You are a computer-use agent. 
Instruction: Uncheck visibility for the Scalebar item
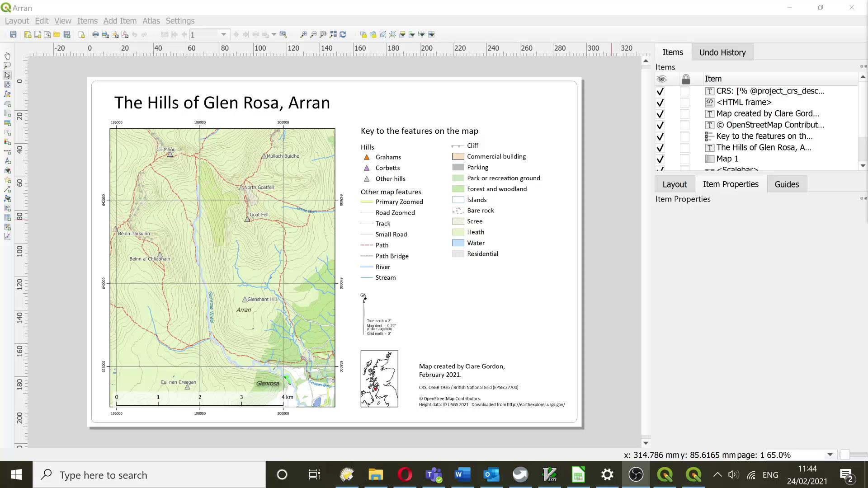(x=660, y=169)
